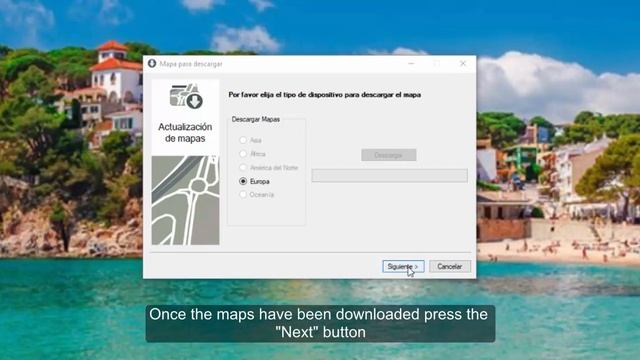Viewport: 640px width, 360px height.
Task: Click the 'Mapa para descargar' window title
Action: 191,64
